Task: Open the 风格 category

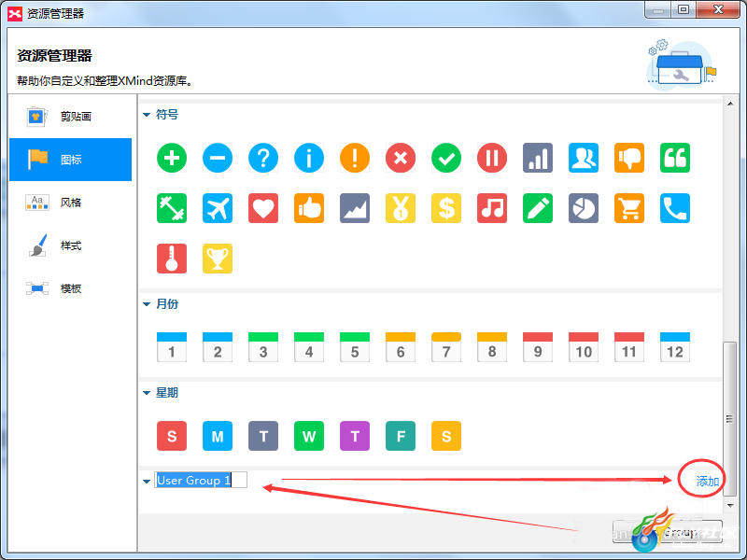Action: (71, 203)
